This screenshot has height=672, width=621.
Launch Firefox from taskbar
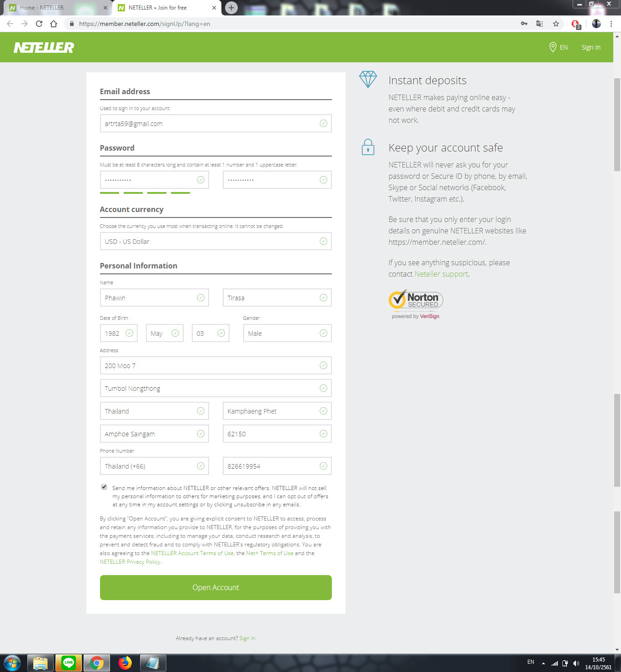pos(125,663)
